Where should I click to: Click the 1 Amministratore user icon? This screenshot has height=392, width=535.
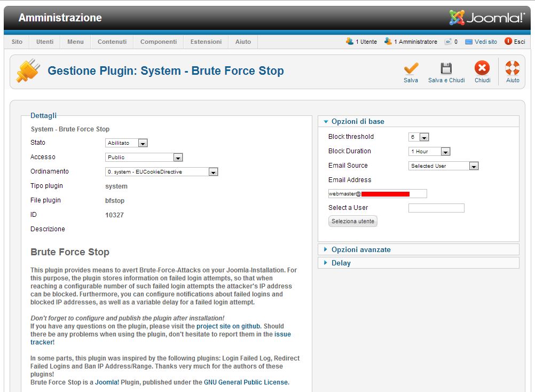pos(388,41)
